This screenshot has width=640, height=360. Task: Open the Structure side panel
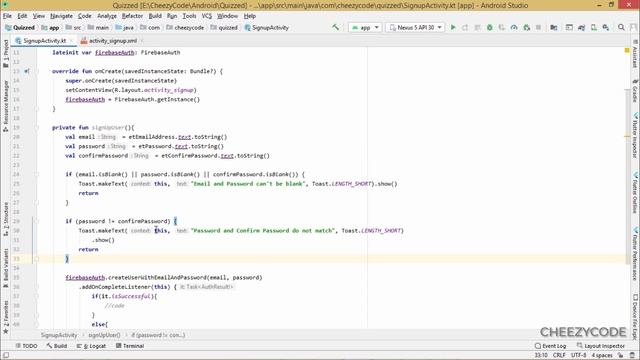click(6, 219)
